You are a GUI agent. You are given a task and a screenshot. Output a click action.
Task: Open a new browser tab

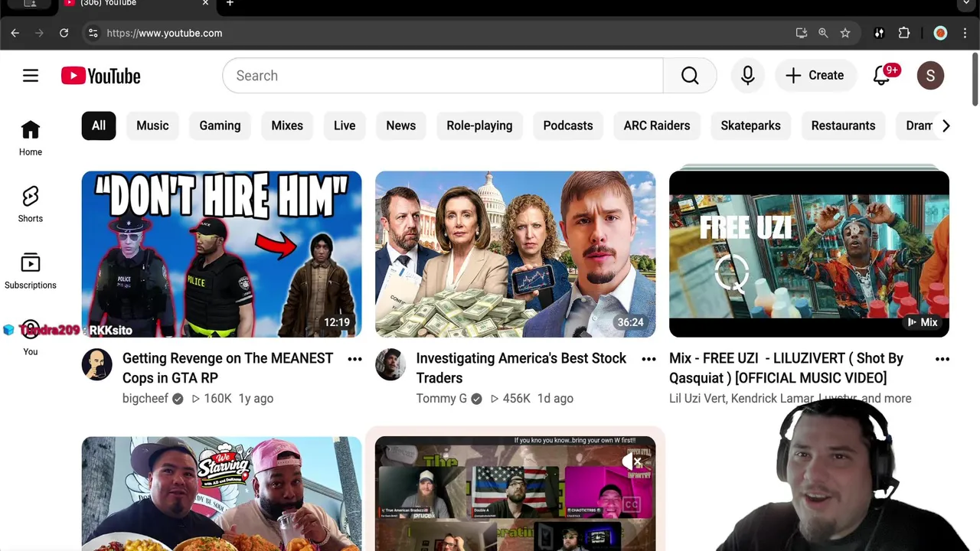pyautogui.click(x=230, y=4)
